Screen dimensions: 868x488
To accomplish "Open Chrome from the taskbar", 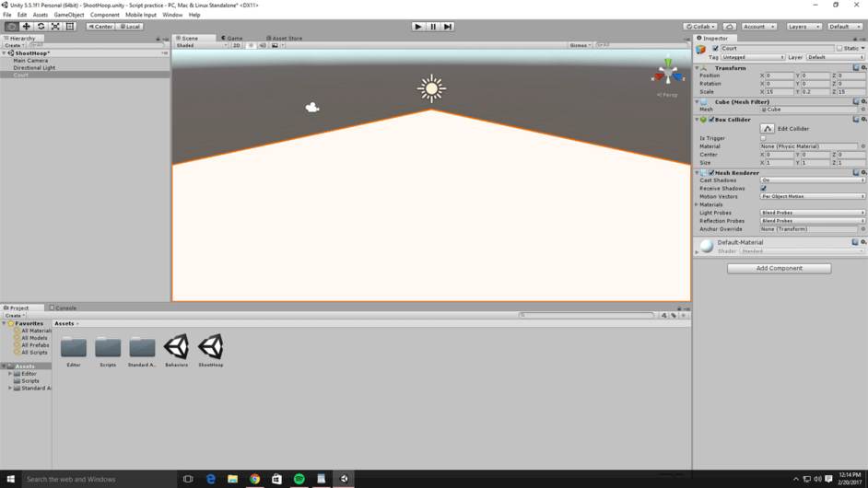I will click(254, 479).
